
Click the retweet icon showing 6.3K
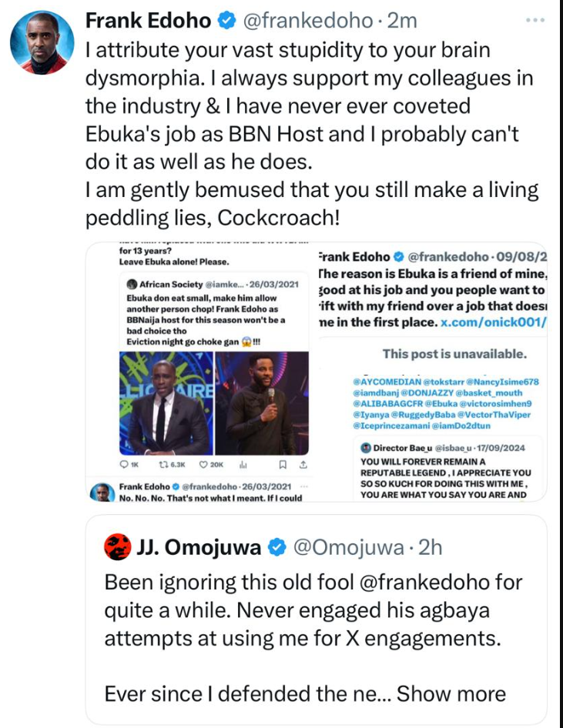click(x=171, y=464)
